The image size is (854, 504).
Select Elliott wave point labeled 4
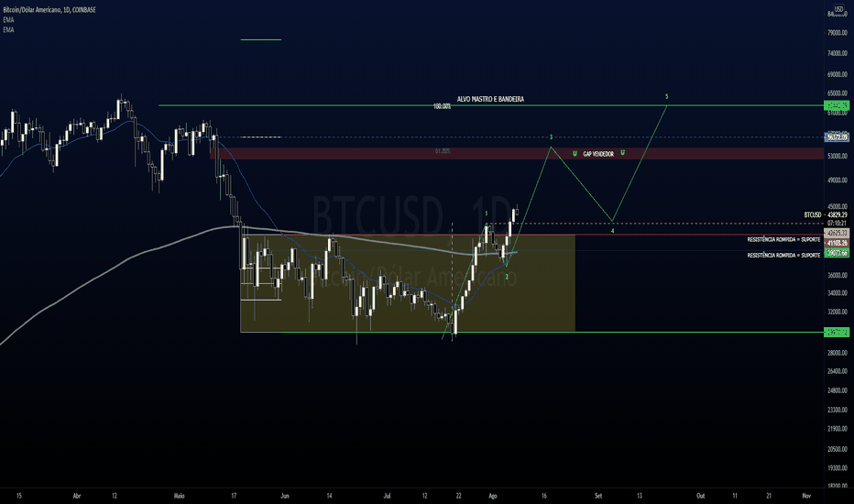coord(612,231)
